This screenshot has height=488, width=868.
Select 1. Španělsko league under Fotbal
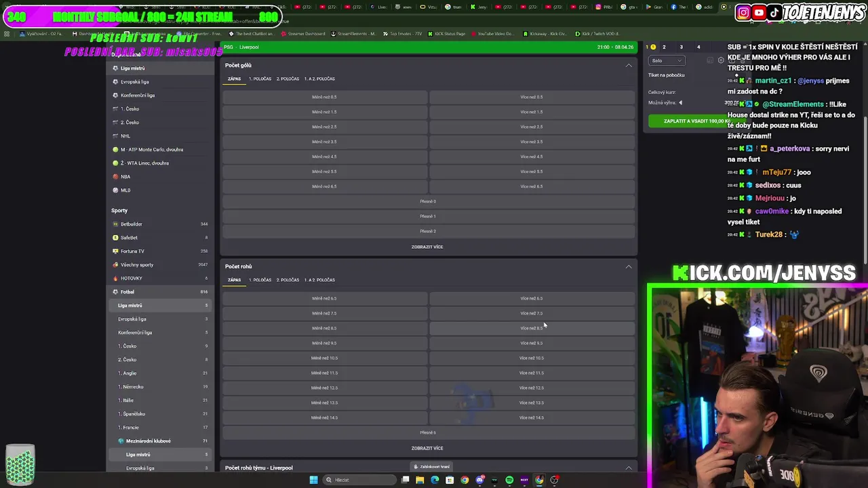[160, 413]
